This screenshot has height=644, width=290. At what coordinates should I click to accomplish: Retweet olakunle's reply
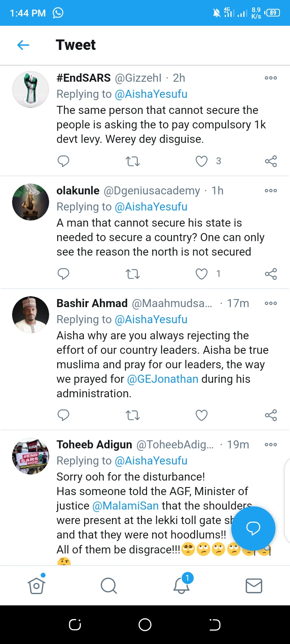(x=133, y=274)
